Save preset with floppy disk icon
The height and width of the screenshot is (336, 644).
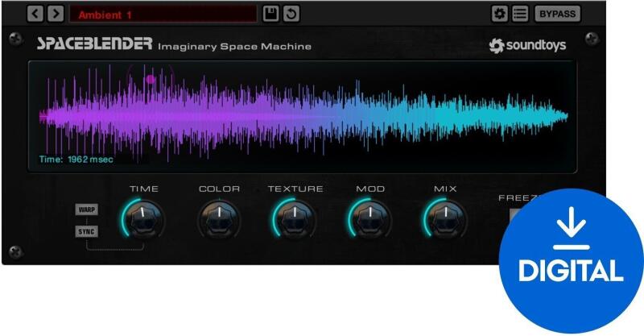(x=271, y=14)
